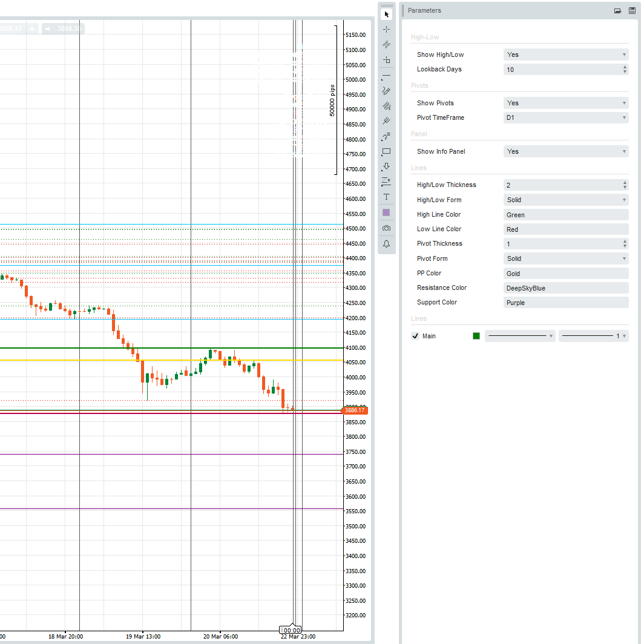Select the cursor/pointer tool
Image resolution: width=644 pixels, height=644 pixels.
point(386,13)
